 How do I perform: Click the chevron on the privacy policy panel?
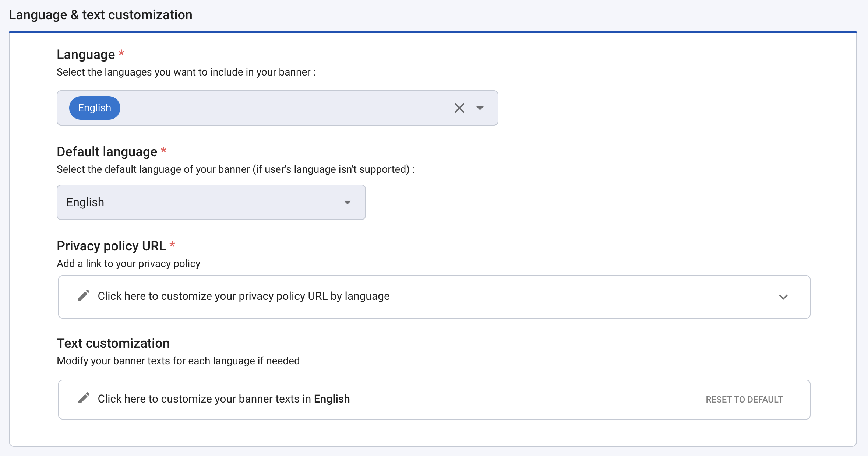[x=783, y=297]
